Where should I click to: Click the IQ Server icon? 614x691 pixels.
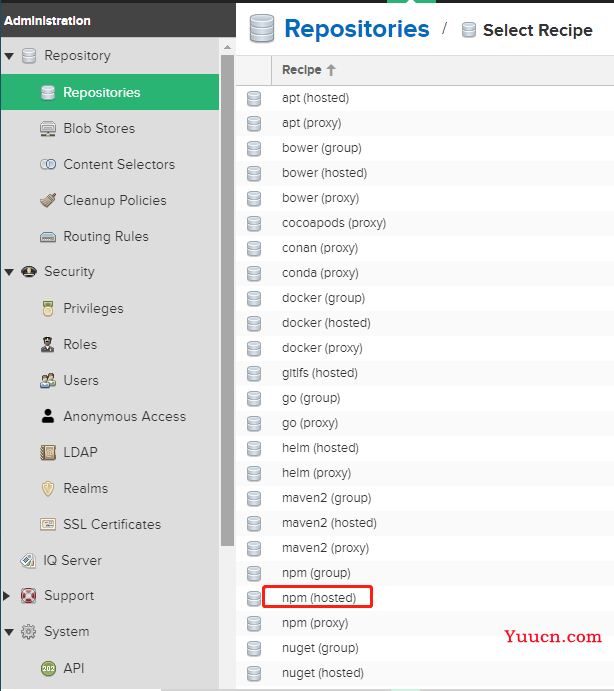tap(28, 561)
